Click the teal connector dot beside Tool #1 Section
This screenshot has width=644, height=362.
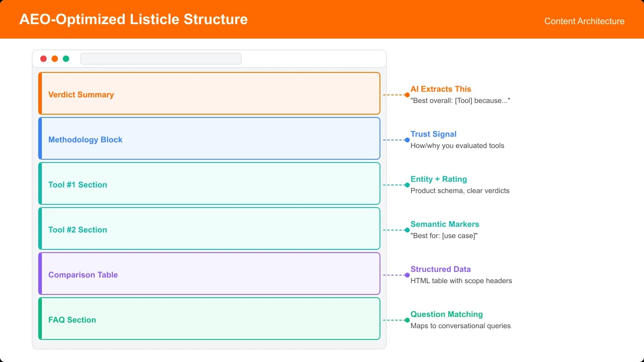pos(407,185)
